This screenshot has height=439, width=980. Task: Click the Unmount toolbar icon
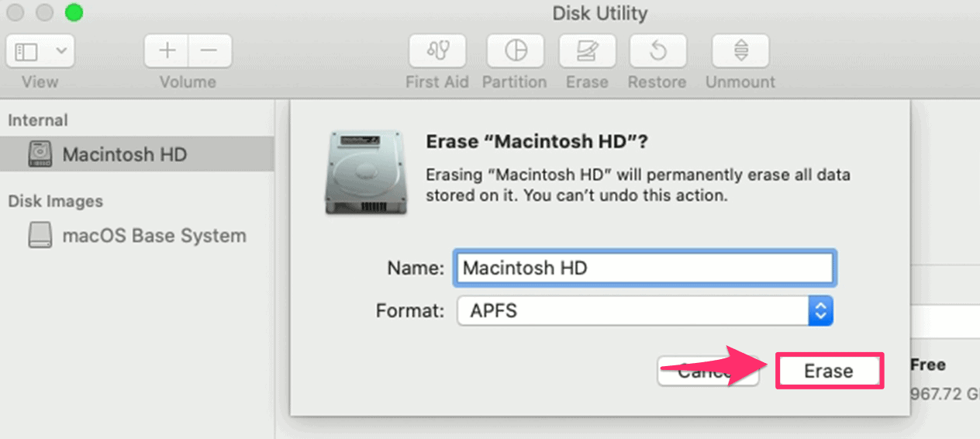pyautogui.click(x=740, y=52)
